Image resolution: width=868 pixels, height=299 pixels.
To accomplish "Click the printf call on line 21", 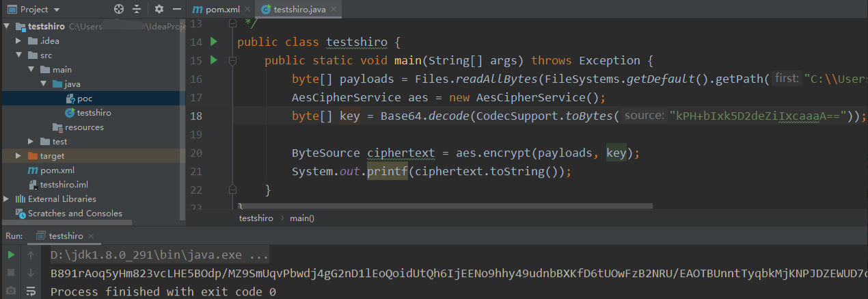I will 388,171.
